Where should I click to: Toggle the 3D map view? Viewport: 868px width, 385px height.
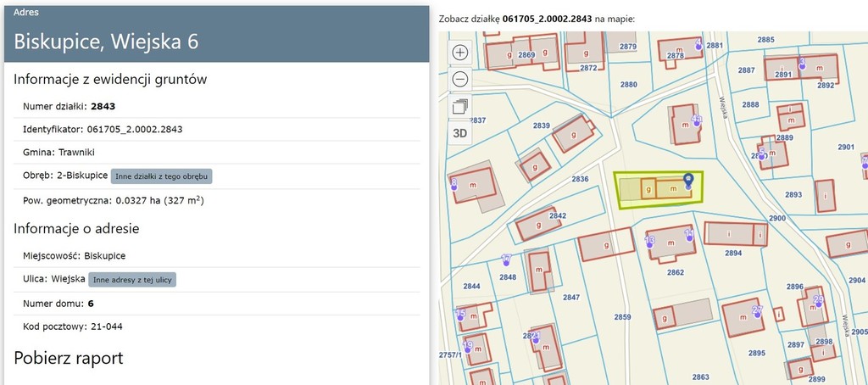(x=460, y=132)
